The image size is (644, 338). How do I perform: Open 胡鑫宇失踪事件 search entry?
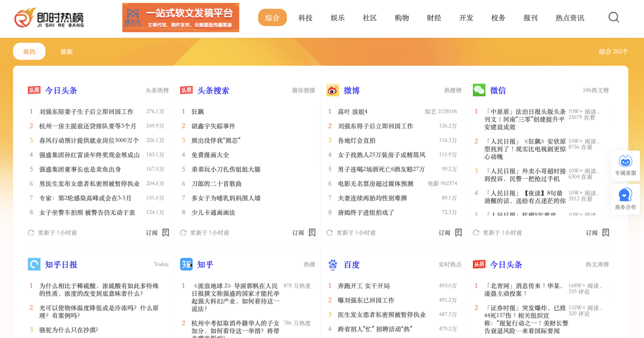(x=213, y=126)
